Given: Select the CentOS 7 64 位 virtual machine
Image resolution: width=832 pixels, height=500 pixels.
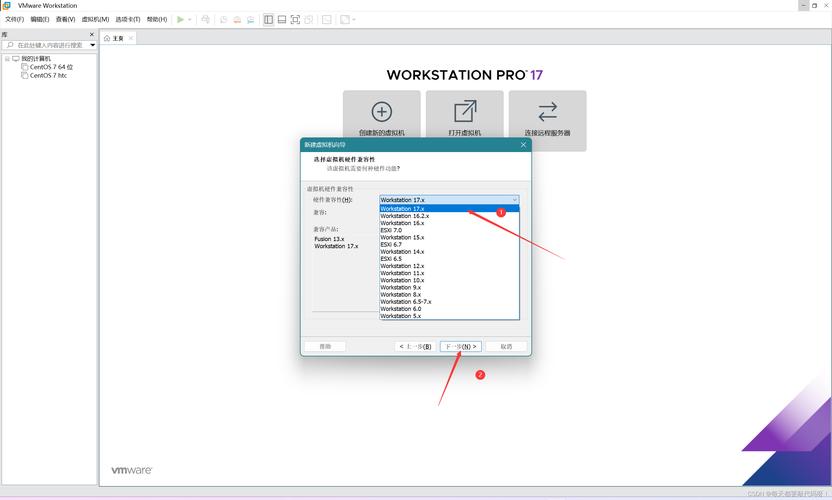Looking at the screenshot, I should 51,67.
